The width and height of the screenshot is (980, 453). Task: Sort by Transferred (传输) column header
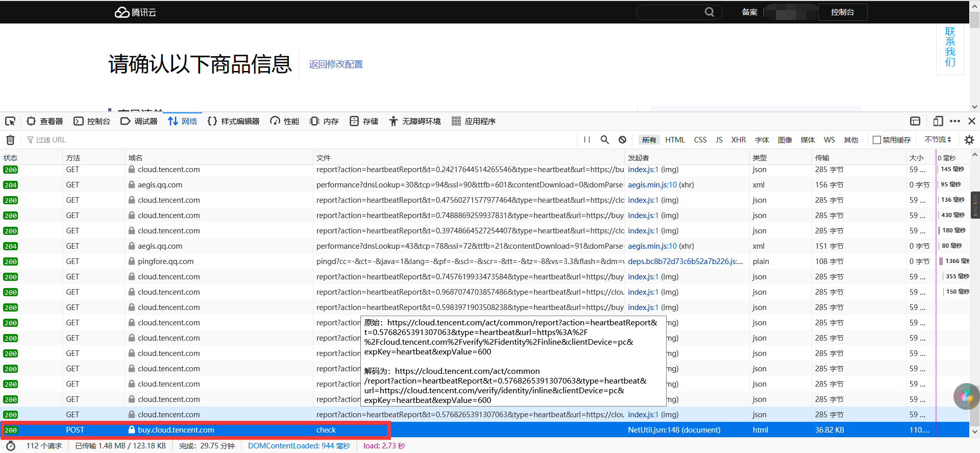tap(859, 157)
